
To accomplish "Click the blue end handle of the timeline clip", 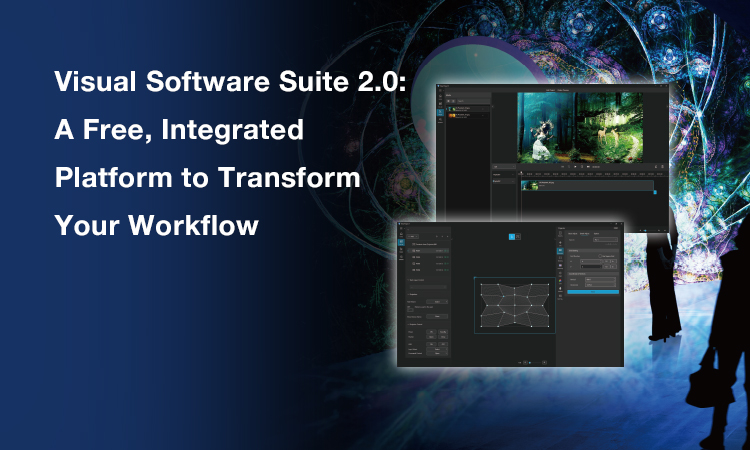I will [x=654, y=191].
